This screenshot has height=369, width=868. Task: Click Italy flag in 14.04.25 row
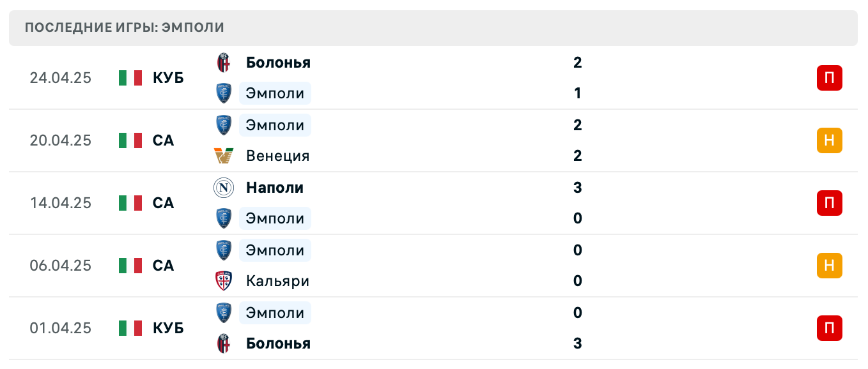point(130,203)
